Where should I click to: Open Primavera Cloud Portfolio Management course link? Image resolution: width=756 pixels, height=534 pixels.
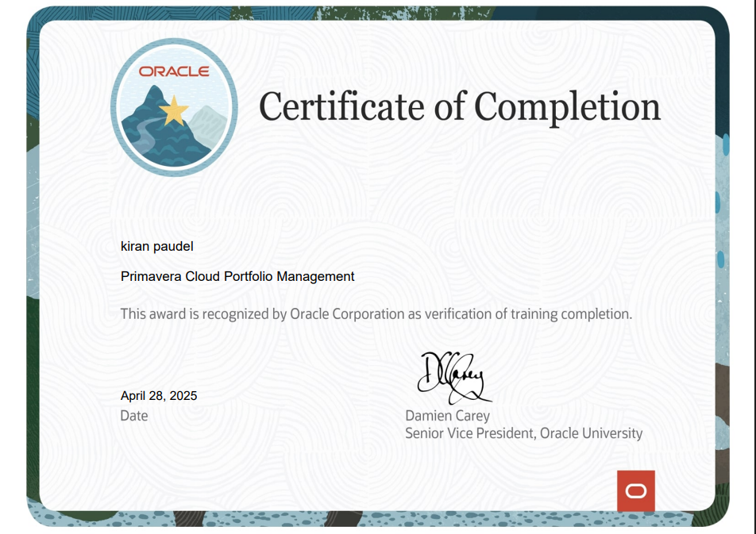pos(237,276)
